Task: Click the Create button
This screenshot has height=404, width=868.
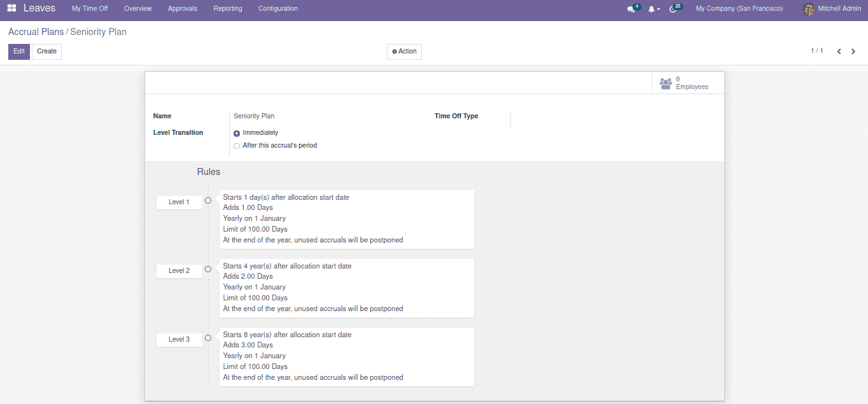Action: pyautogui.click(x=46, y=52)
